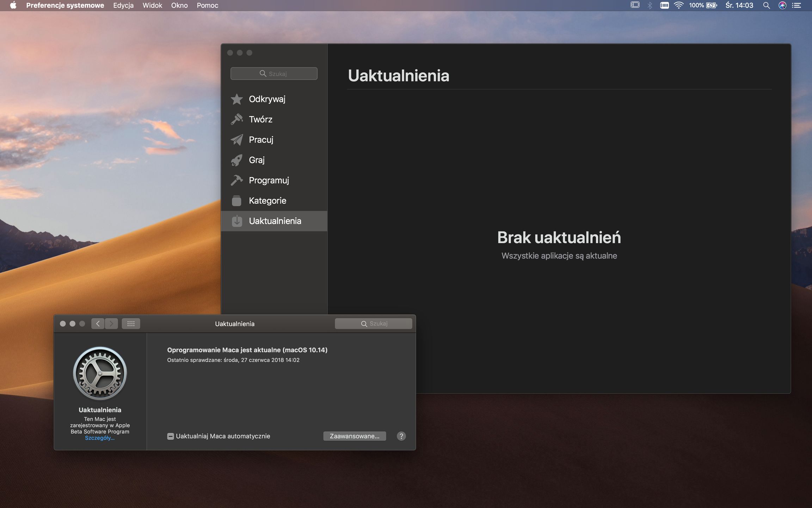Open Spotlight search magnifier in menu bar
812x508 pixels.
(x=766, y=5)
